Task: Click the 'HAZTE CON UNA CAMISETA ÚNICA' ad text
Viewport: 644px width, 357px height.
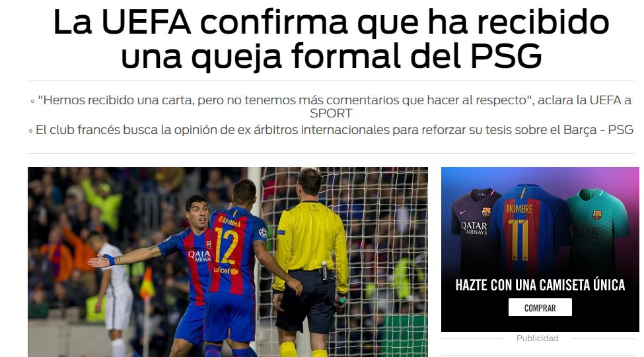Action: tap(540, 285)
